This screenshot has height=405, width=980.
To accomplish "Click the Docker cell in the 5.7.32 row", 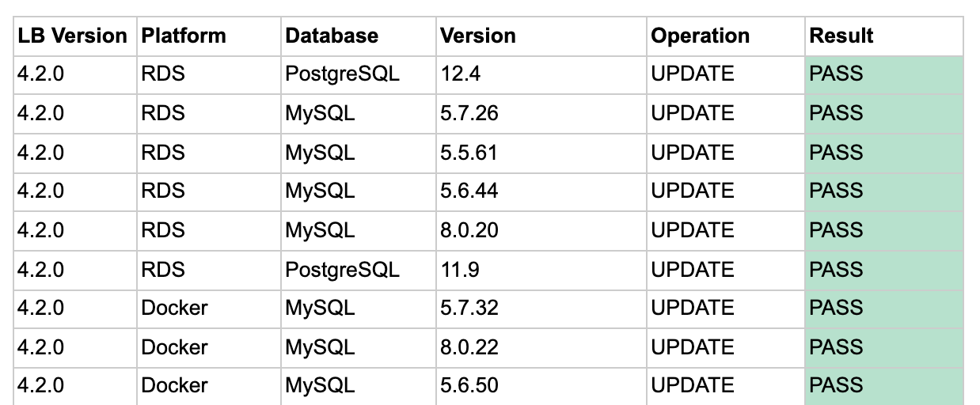I will [209, 308].
